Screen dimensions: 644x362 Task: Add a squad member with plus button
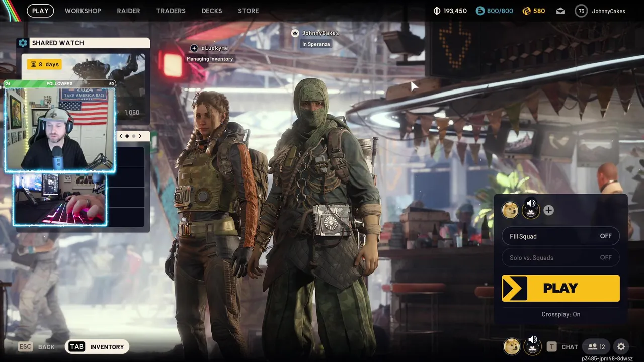coord(548,210)
